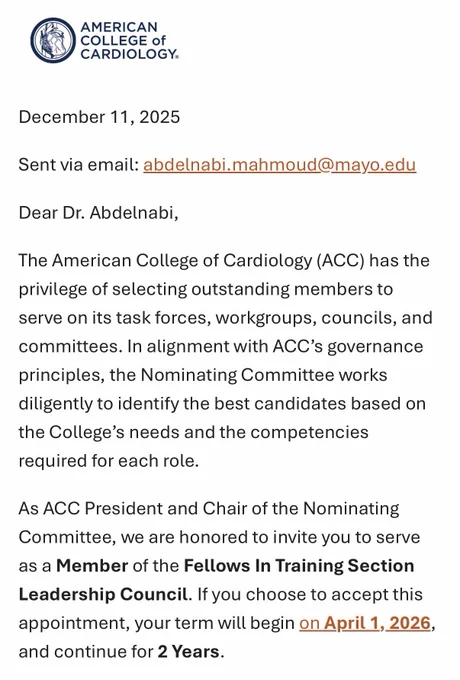This screenshot has width=460, height=680.
Task: Click the 'Sent via email:' label
Action: pos(78,165)
